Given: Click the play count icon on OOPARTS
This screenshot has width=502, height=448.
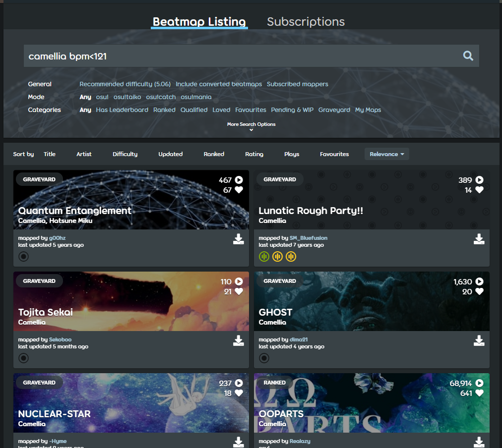Looking at the screenshot, I should coord(479,383).
